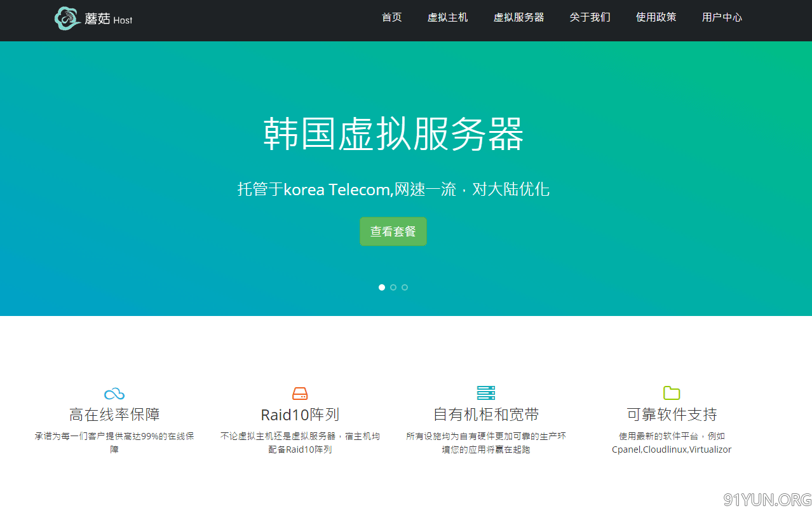The height and width of the screenshot is (508, 812).
Task: Click the 自有硬件 description paragraph
Action: (x=486, y=443)
